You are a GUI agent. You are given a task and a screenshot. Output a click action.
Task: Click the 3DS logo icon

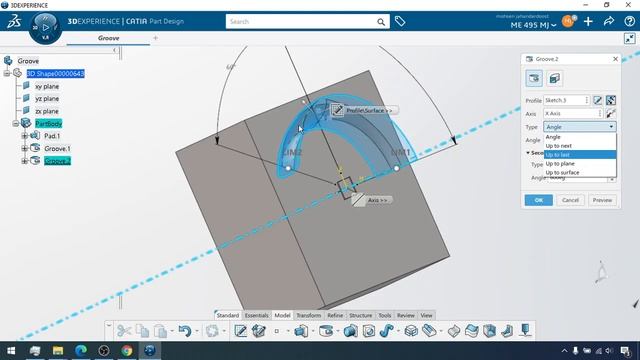[14, 21]
